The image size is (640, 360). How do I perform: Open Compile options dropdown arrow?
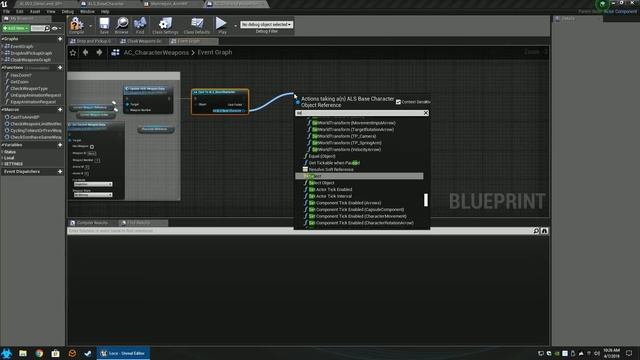pos(90,25)
